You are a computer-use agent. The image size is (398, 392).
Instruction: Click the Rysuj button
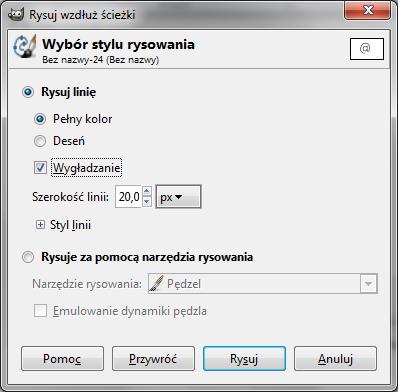pyautogui.click(x=244, y=359)
